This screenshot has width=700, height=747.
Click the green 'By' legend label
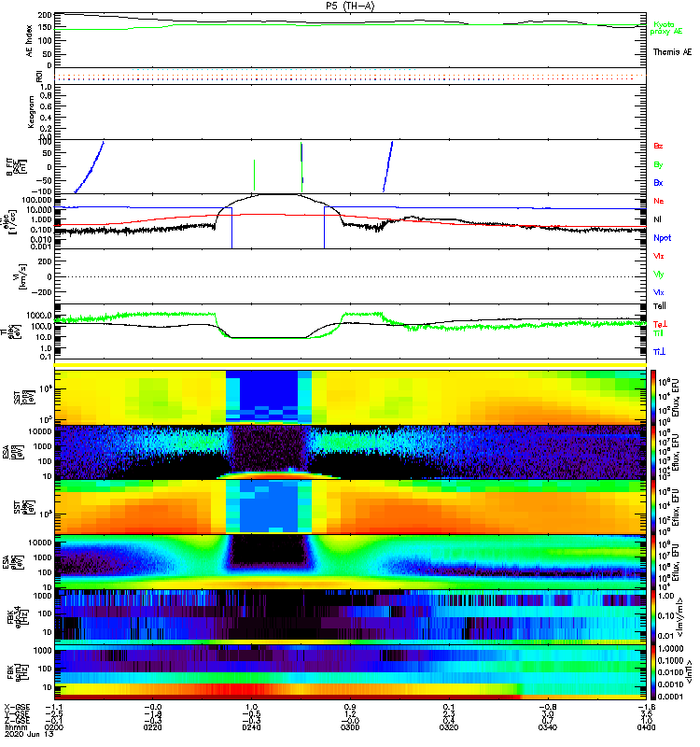click(658, 165)
